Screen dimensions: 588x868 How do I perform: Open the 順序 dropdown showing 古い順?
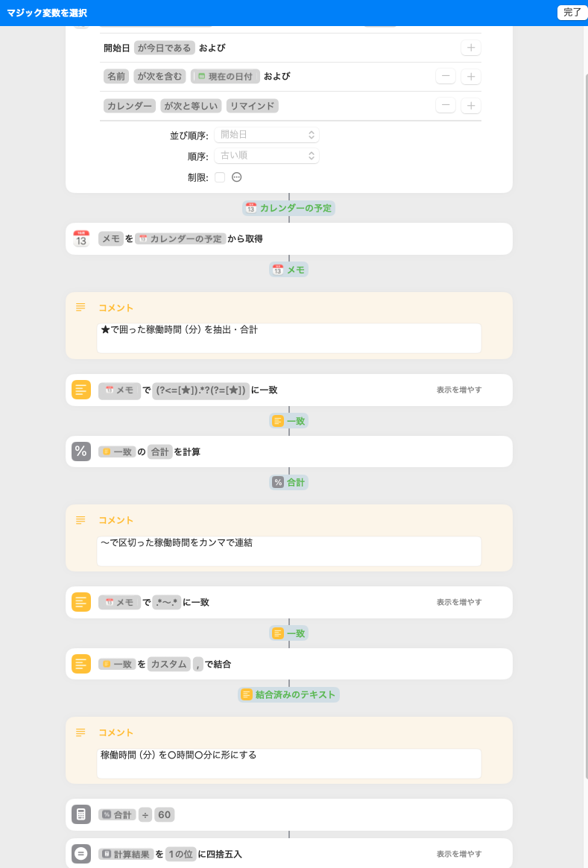point(266,156)
